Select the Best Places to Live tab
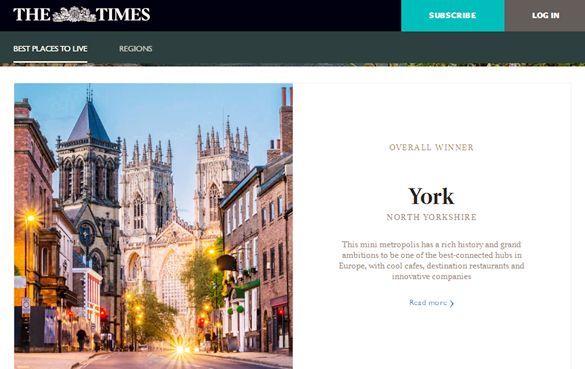Screen dimensions: 585x369 50,49
